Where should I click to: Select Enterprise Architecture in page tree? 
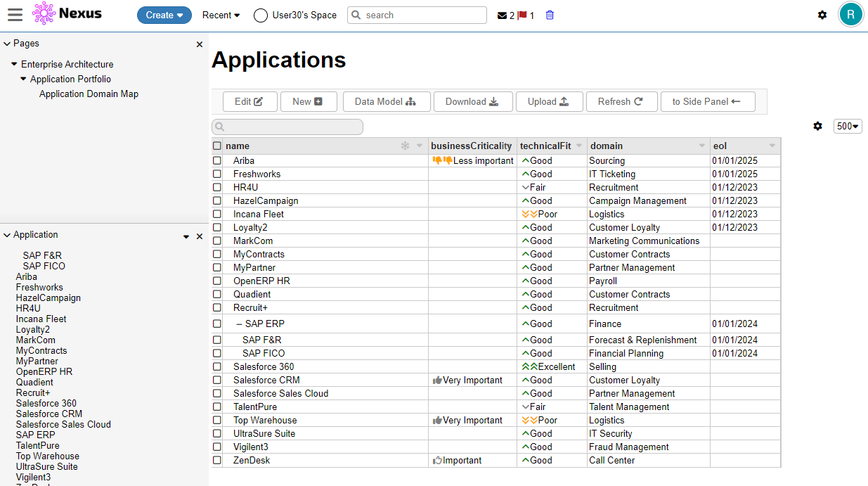[67, 64]
